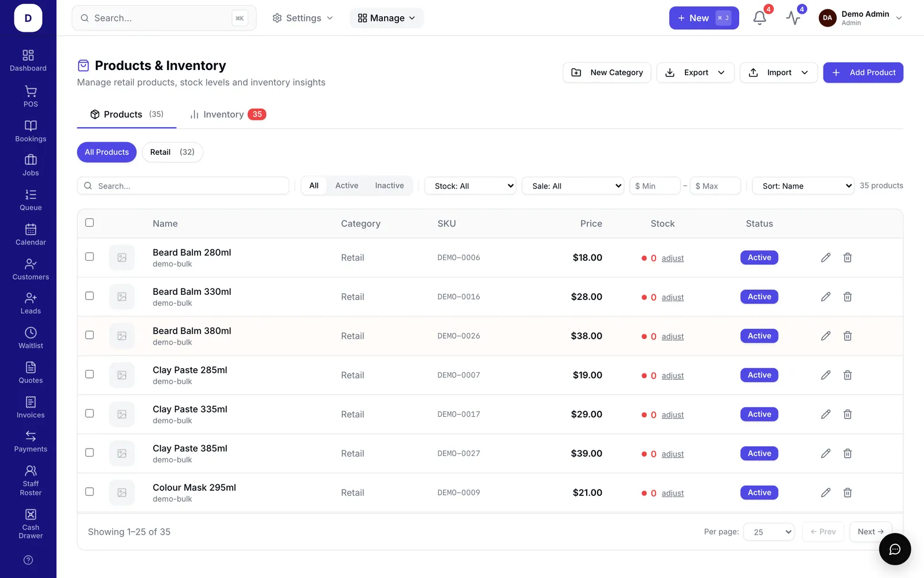Open the Sort: Name dropdown
The height and width of the screenshot is (578, 924).
[803, 186]
